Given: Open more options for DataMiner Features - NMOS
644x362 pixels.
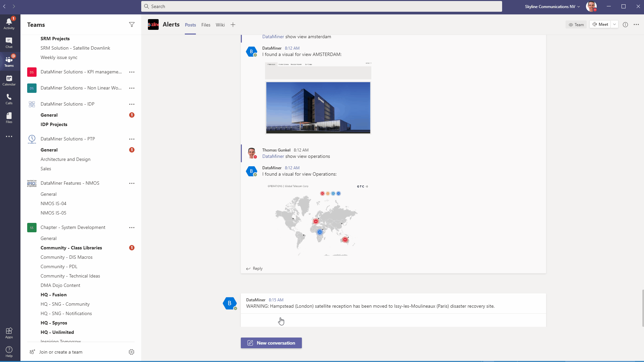Looking at the screenshot, I should pos(132,183).
